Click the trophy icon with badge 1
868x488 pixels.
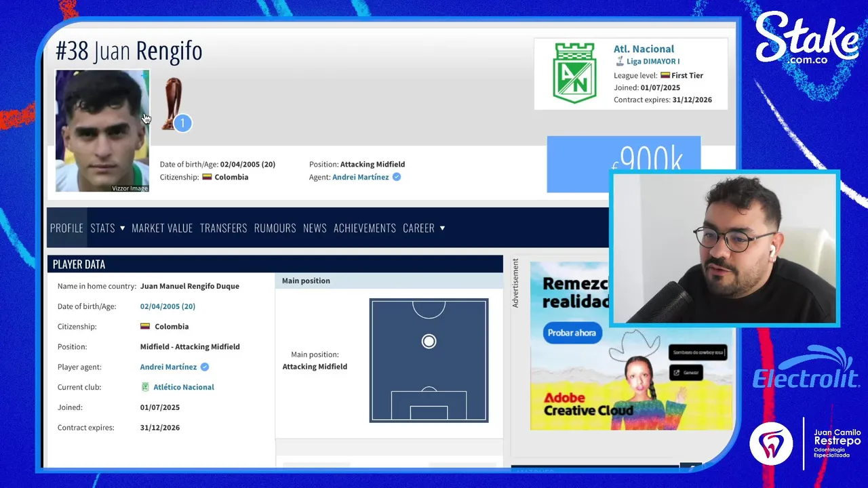176,104
